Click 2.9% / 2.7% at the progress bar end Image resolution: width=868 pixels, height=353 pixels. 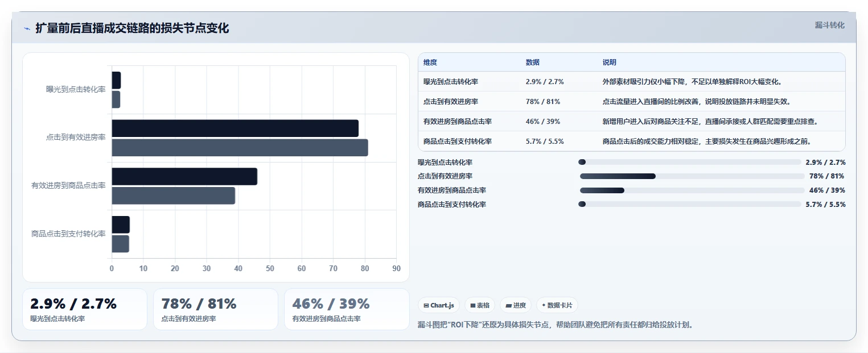coord(825,163)
